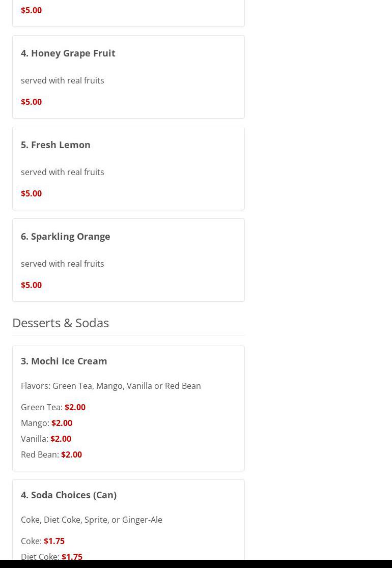
Task: Pick the Diet Coke $1.75 option
Action: (71, 556)
